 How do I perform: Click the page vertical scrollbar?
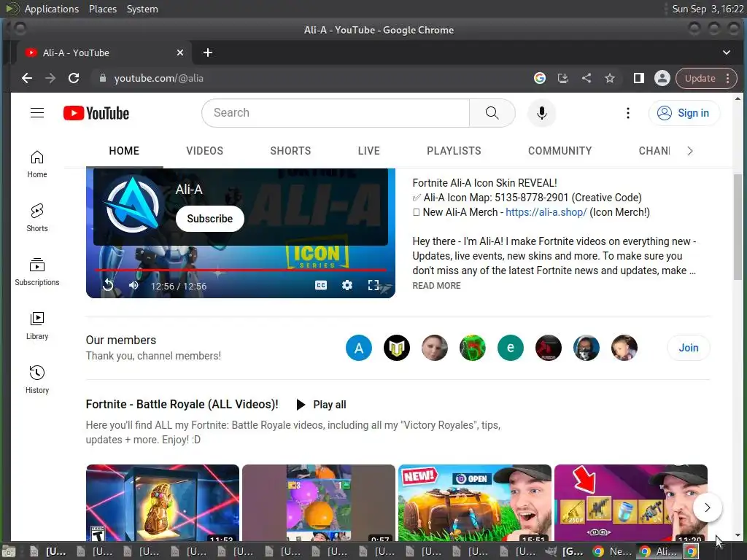738,227
